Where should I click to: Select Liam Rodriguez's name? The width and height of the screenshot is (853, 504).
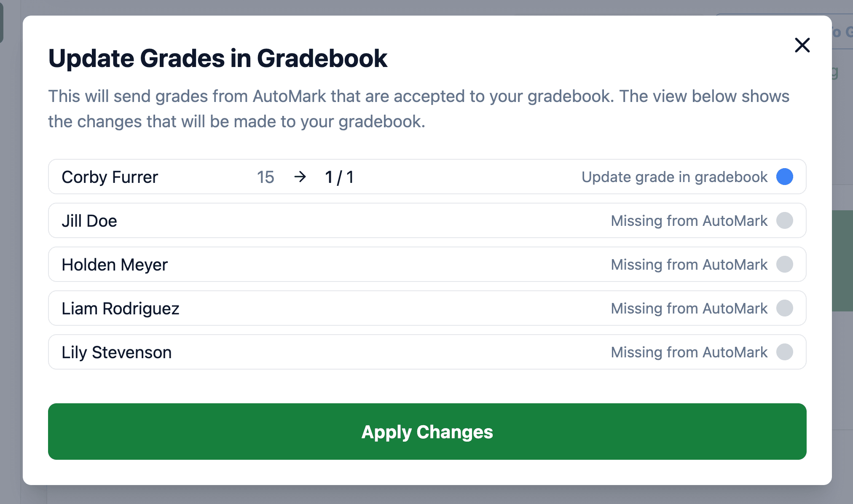pyautogui.click(x=121, y=308)
